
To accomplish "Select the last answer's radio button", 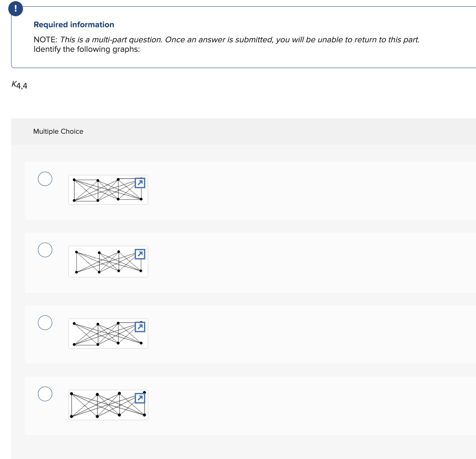I will tap(45, 394).
